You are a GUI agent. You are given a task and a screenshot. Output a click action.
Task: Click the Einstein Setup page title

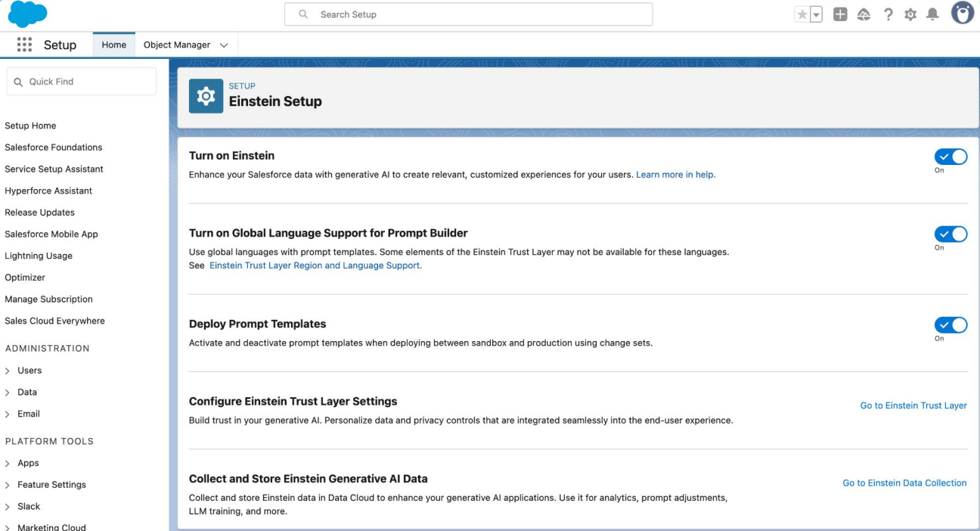(275, 101)
